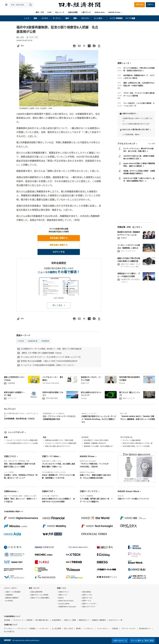The height and width of the screenshot is (644, 159).
Task: Click the お申し込み button
Action: (x=140, y=4)
